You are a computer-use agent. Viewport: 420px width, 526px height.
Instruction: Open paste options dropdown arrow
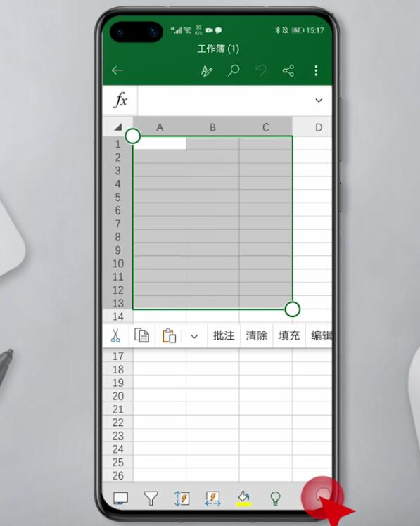point(194,336)
